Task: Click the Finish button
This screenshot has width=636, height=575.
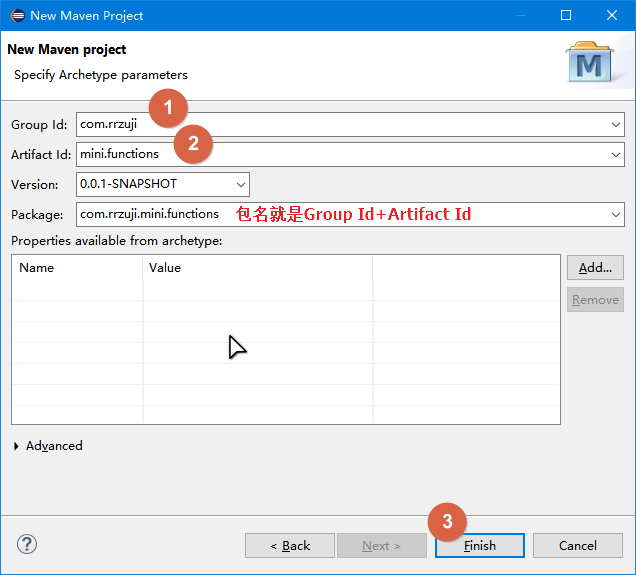Action: click(x=480, y=546)
